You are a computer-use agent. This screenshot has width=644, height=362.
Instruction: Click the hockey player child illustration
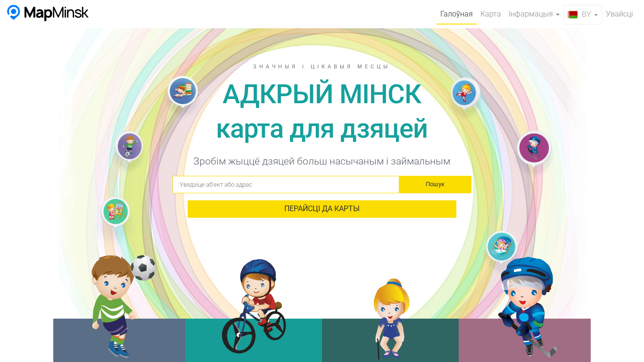527,306
